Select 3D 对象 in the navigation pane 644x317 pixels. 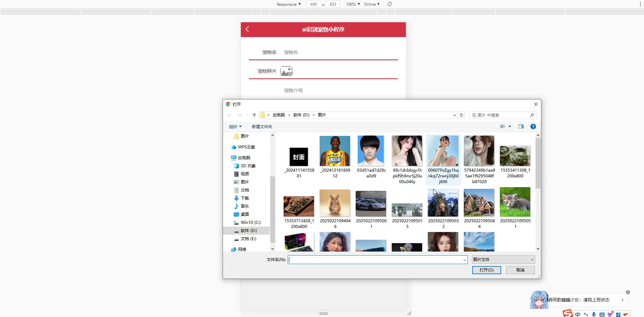point(245,166)
